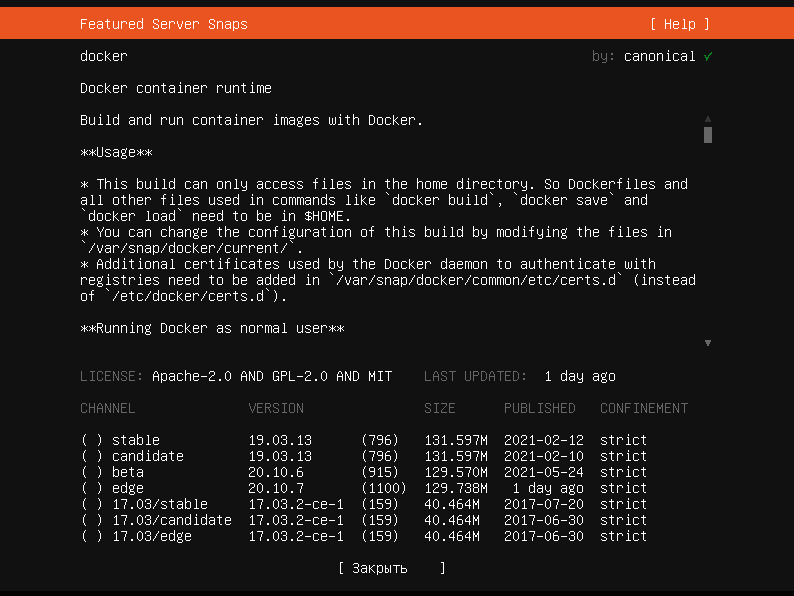The width and height of the screenshot is (794, 596).
Task: Click size 129.738M in edge row
Action: [456, 488]
